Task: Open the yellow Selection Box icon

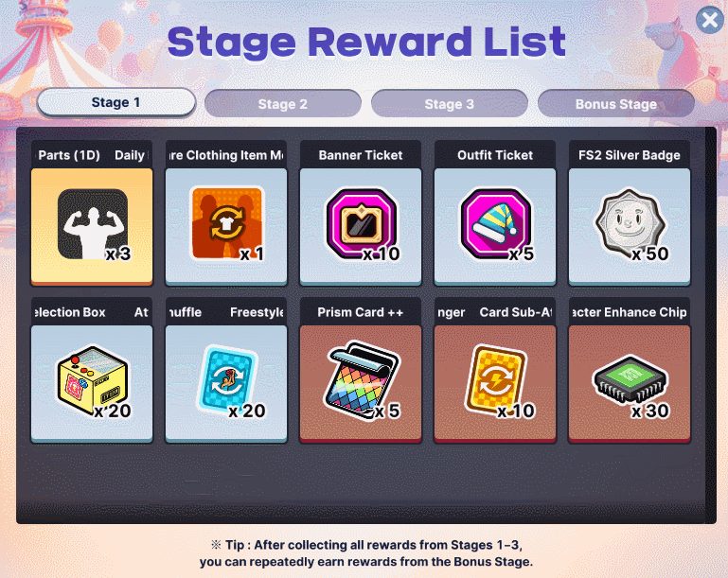Action: [x=93, y=380]
